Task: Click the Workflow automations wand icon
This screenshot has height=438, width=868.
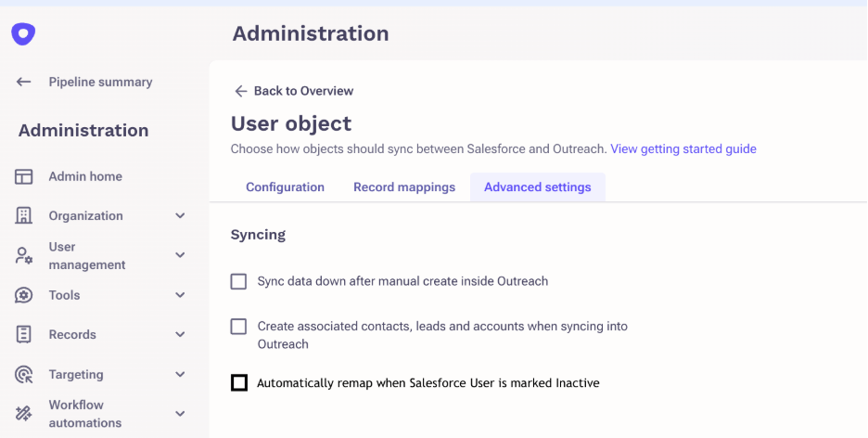Action: pos(23,414)
